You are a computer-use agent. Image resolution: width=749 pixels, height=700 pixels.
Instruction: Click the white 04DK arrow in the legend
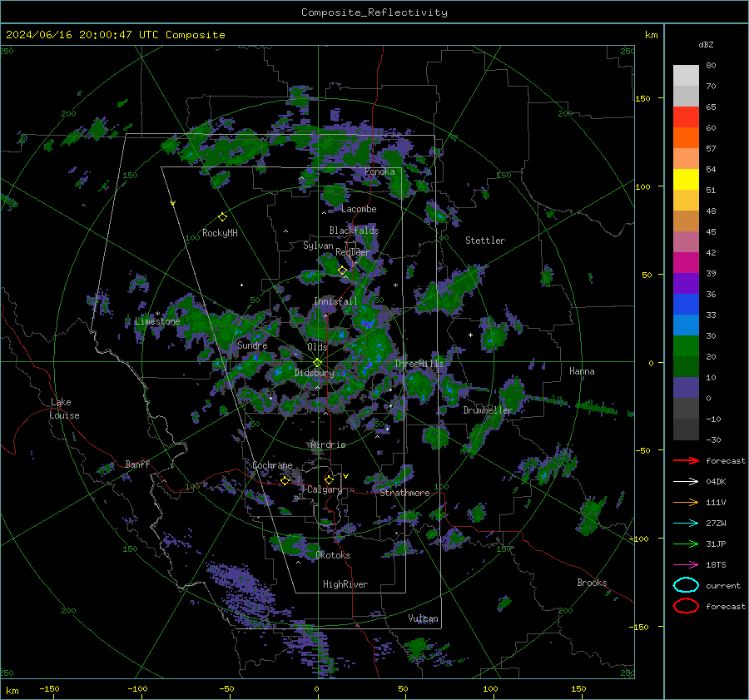(x=686, y=482)
